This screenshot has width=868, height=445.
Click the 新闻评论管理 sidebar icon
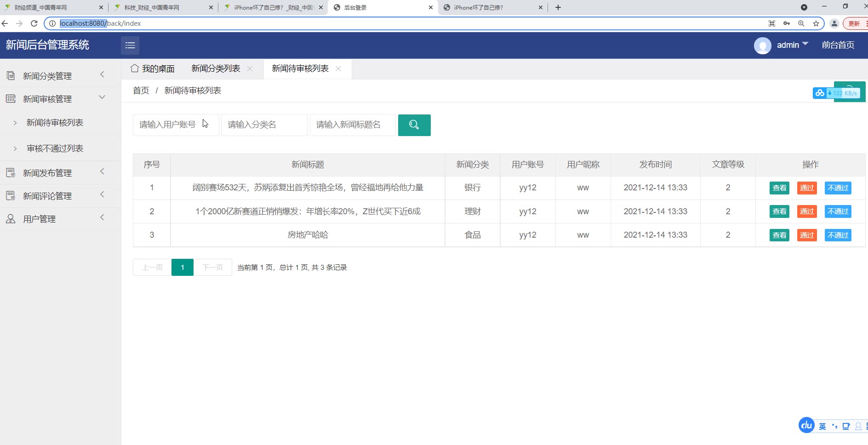tap(11, 196)
